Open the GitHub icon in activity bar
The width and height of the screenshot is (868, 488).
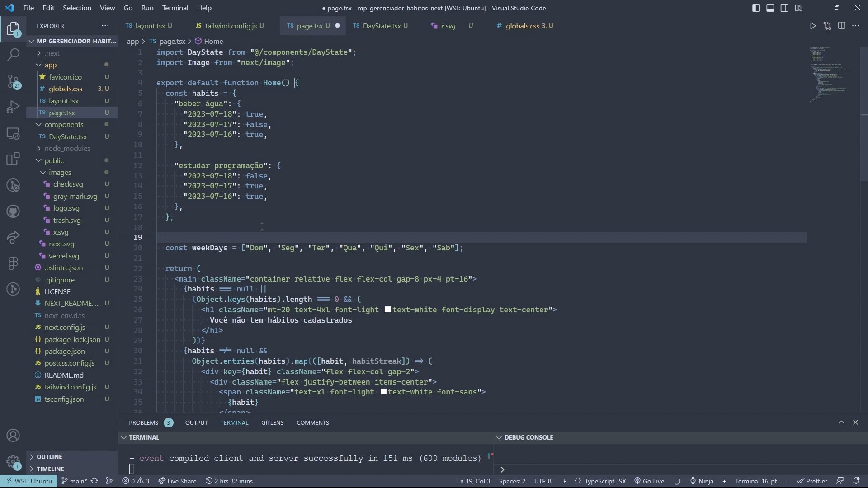(x=13, y=211)
